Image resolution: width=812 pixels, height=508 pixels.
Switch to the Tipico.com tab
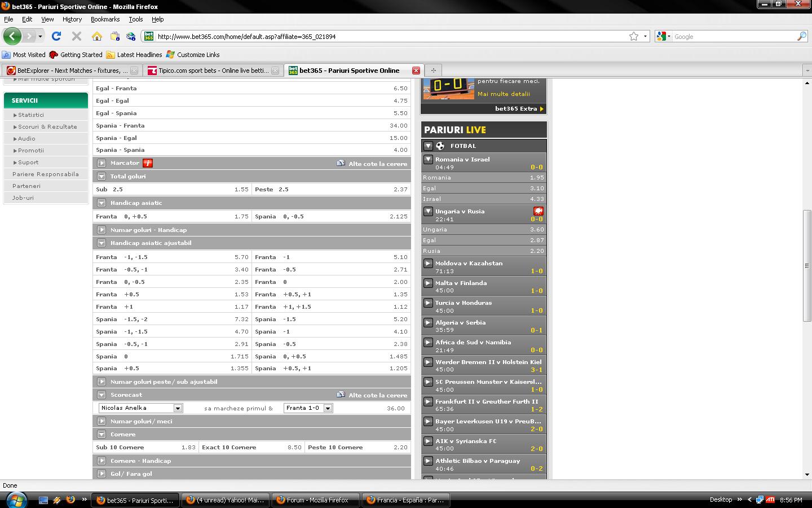pyautogui.click(x=213, y=71)
